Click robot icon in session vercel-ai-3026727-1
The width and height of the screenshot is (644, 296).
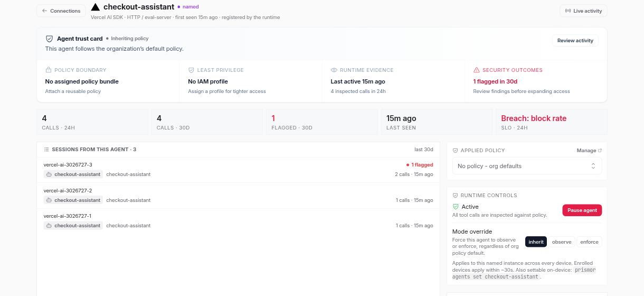[x=49, y=226]
